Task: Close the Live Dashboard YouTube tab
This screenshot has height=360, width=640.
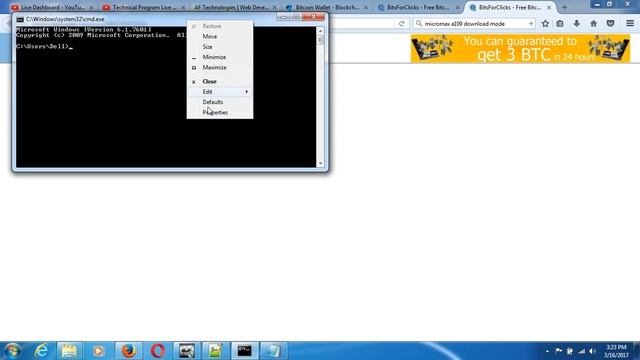Action: [91, 7]
